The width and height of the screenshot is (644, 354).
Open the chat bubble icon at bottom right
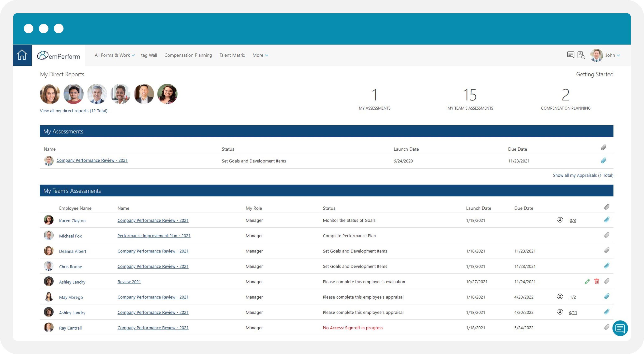[x=620, y=328]
